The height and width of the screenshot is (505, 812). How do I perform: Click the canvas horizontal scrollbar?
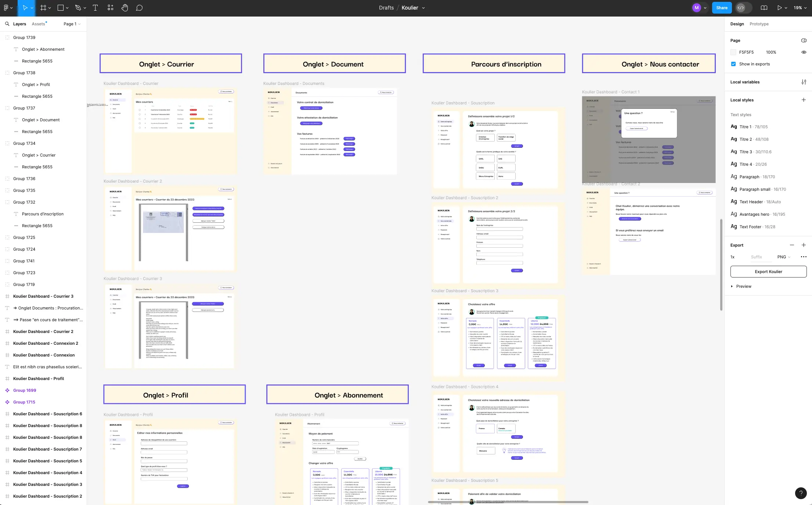[508, 502]
